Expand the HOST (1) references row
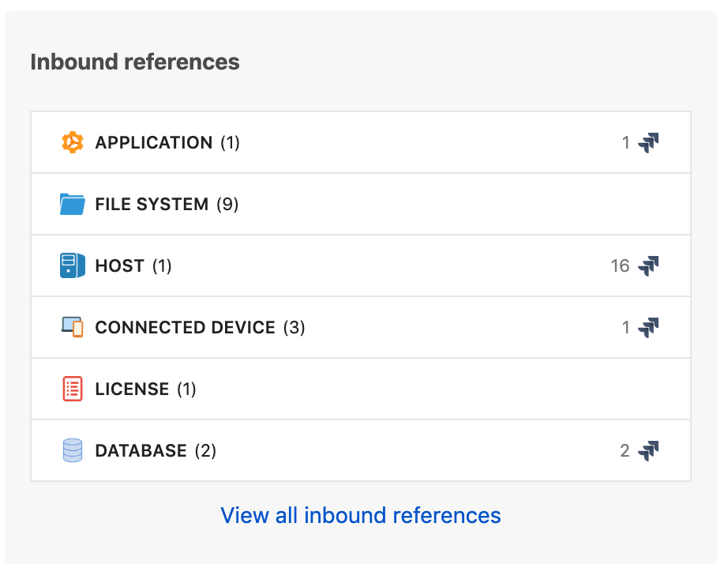 tap(361, 265)
